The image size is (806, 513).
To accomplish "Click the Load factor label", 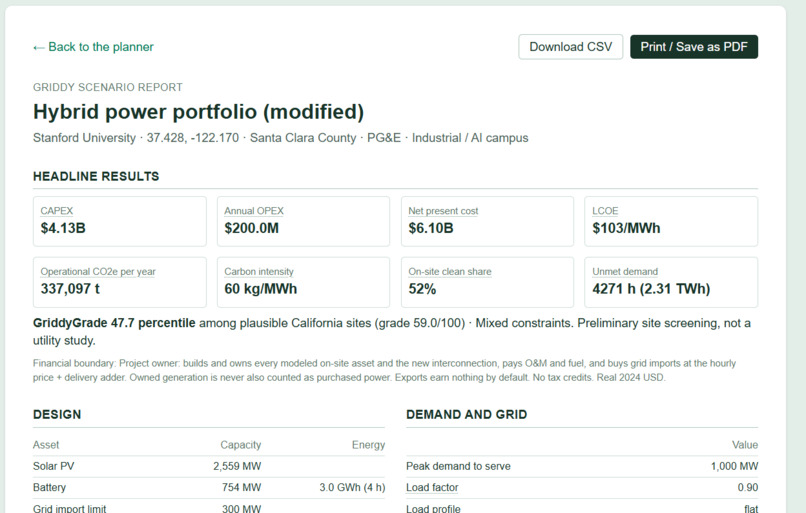I will coord(432,487).
